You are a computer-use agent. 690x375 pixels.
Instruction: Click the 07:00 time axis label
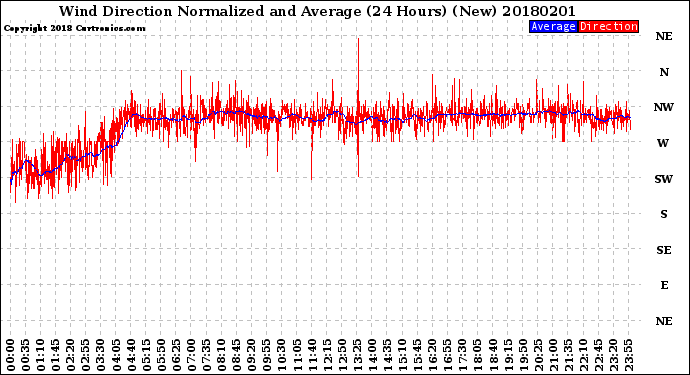pyautogui.click(x=191, y=355)
